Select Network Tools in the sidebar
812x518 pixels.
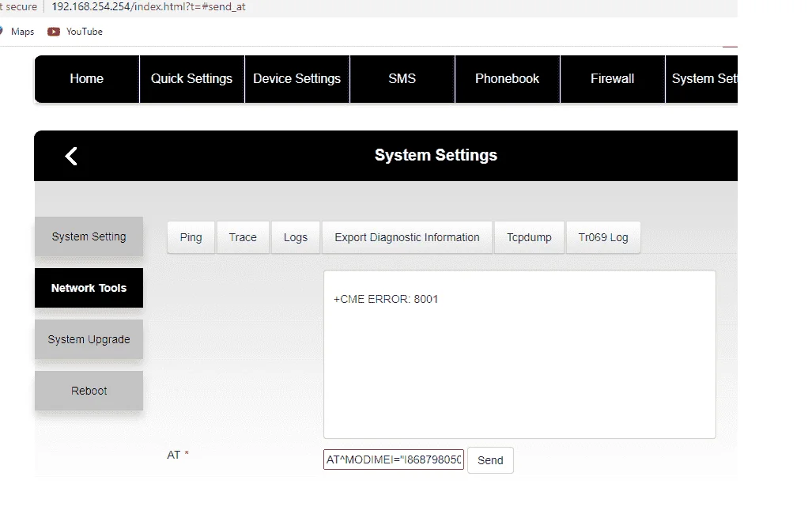[89, 288]
